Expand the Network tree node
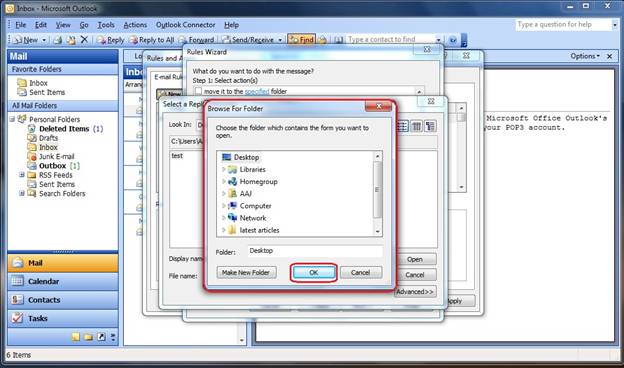This screenshot has width=624, height=368. point(224,218)
